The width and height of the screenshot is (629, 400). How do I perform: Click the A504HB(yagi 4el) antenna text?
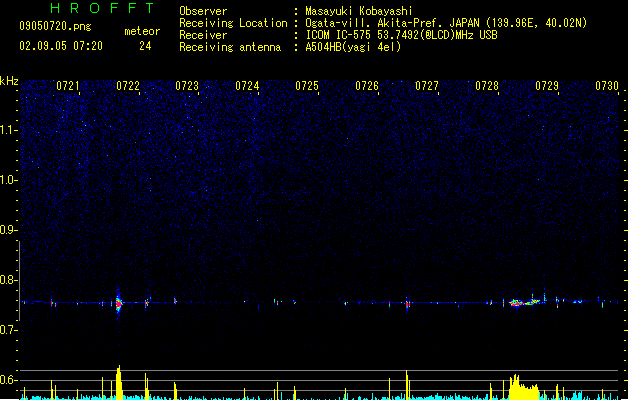coord(353,47)
